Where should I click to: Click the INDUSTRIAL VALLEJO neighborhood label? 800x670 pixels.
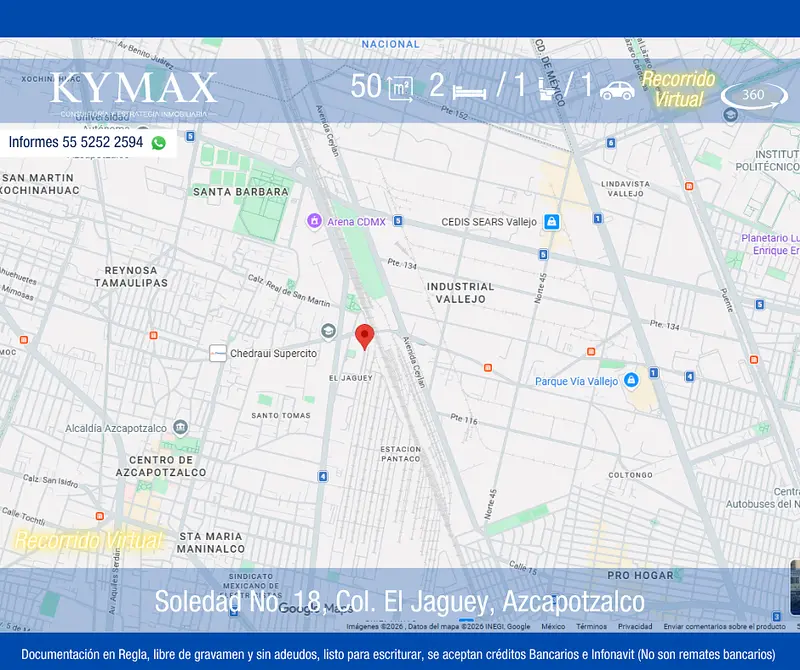461,293
